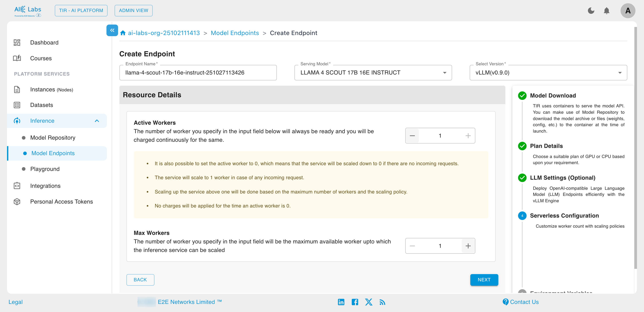Viewport: 644px width, 312px height.
Task: Click Inference rotating icon
Action: tap(17, 121)
